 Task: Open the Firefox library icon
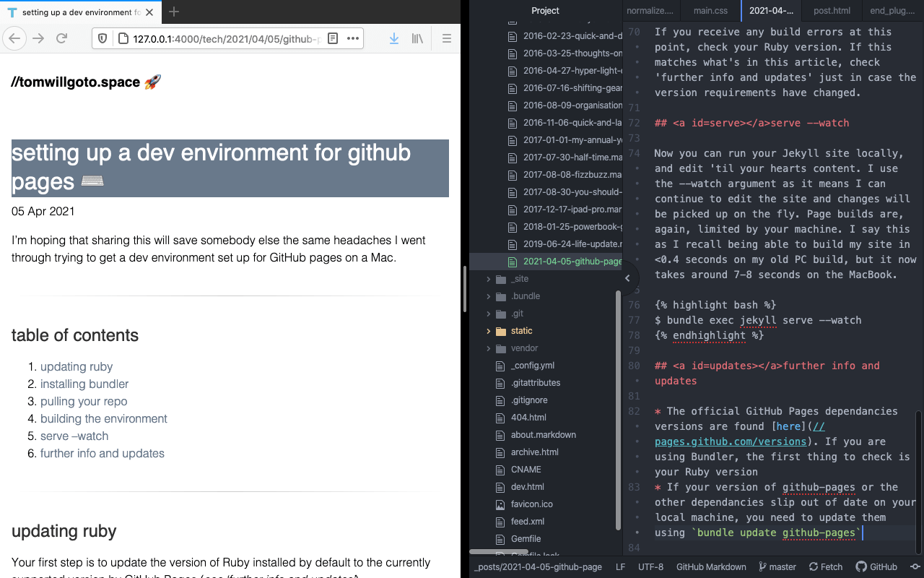point(417,39)
